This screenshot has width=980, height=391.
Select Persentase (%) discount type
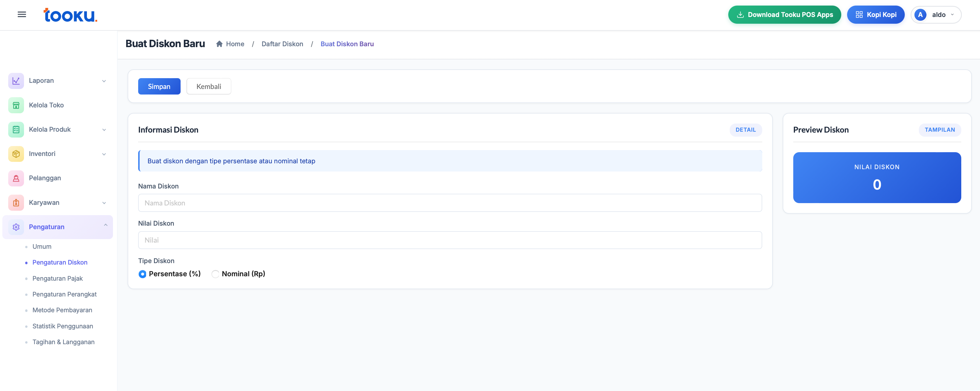click(x=142, y=274)
